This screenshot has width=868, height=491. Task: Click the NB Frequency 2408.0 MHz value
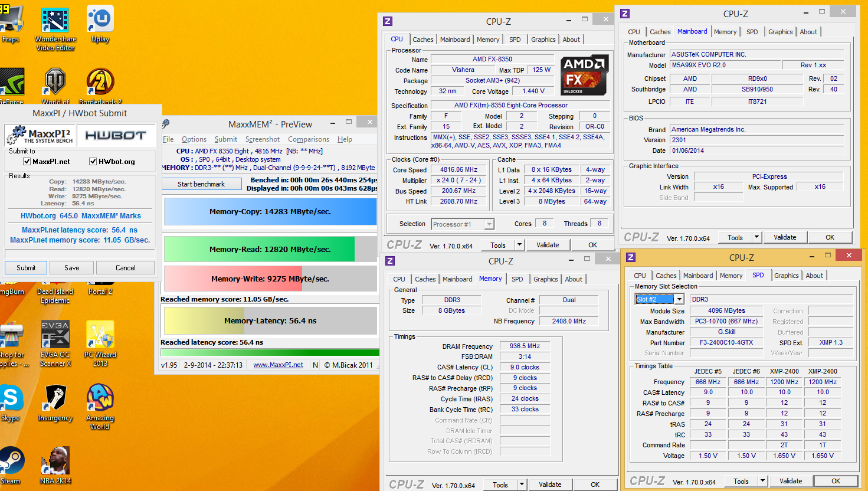pos(569,322)
